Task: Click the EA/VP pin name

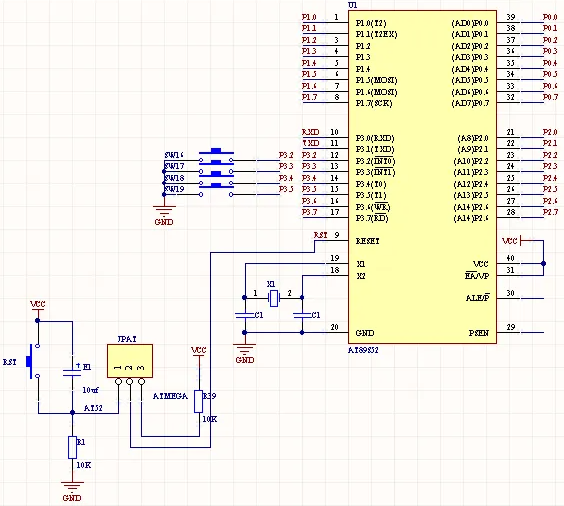Action: click(x=477, y=275)
